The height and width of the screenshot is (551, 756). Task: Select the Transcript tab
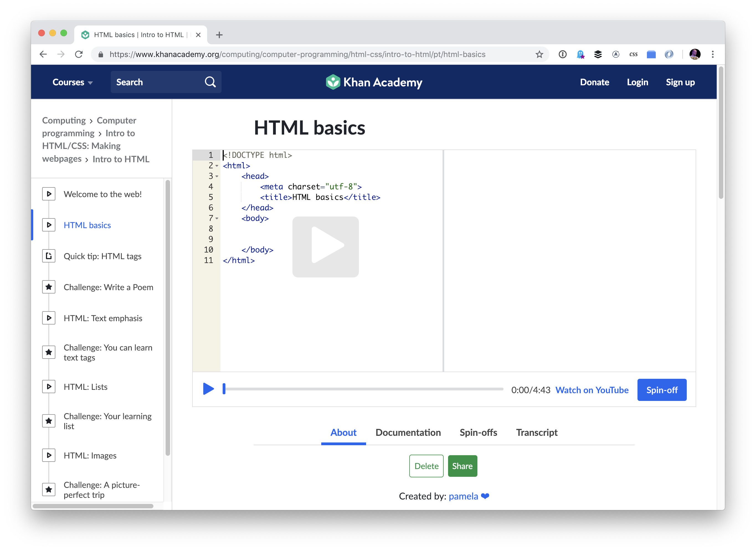(x=536, y=432)
